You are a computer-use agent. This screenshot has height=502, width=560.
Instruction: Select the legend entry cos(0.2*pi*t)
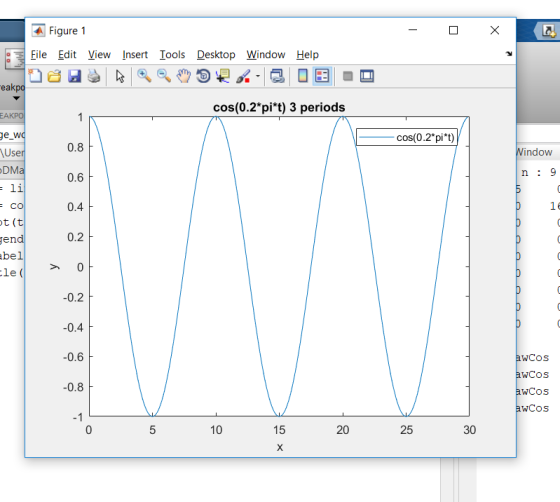(x=407, y=137)
